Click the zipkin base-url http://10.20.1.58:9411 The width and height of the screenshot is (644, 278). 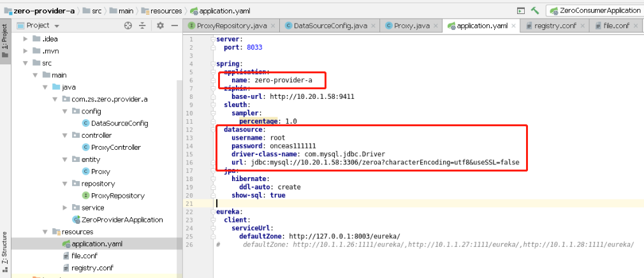click(x=312, y=97)
